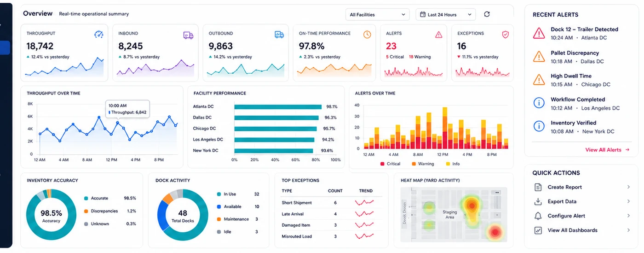The width and height of the screenshot is (644, 253).
Task: Open the Last 24 Hours time range dropdown
Action: [x=446, y=15]
